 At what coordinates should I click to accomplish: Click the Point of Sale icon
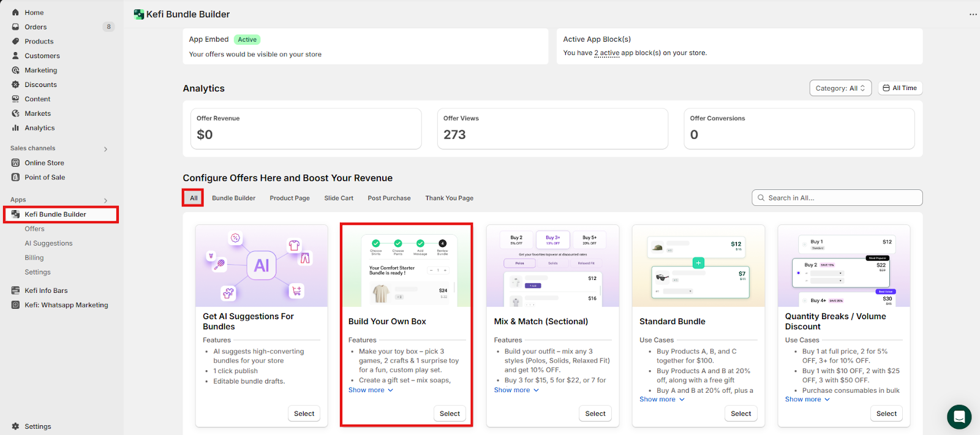click(x=15, y=177)
